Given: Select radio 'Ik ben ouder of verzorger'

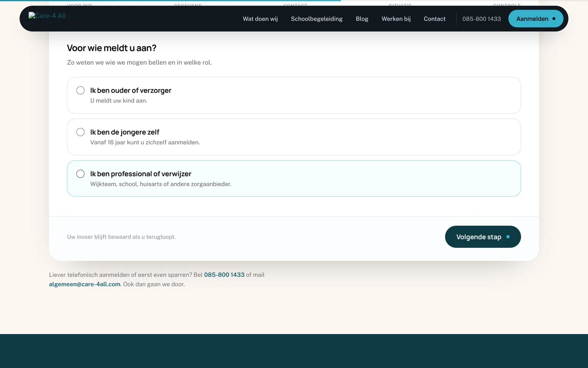Looking at the screenshot, I should point(80,91).
